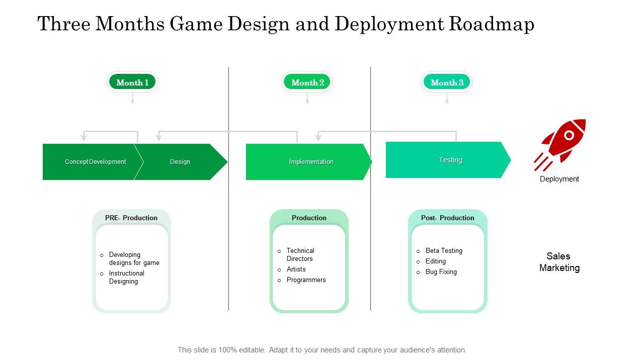Image resolution: width=644 pixels, height=362 pixels.
Task: Select the PRE- Production card header
Action: point(131,218)
